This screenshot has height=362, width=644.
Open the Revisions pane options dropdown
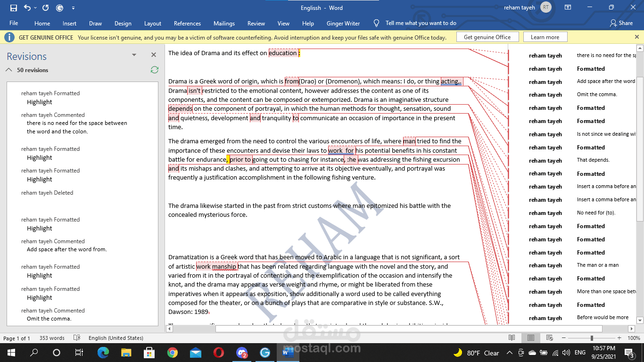click(134, 55)
